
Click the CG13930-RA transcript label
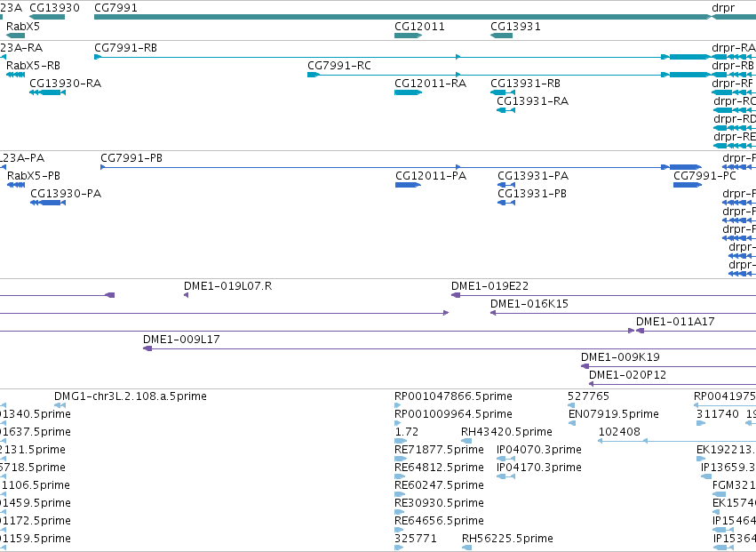tap(65, 84)
